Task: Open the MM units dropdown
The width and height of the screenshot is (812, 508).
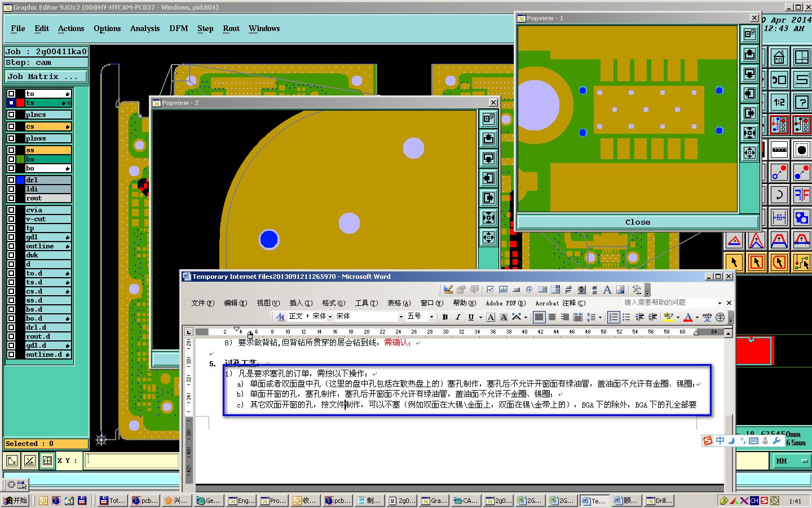Action: click(x=791, y=461)
